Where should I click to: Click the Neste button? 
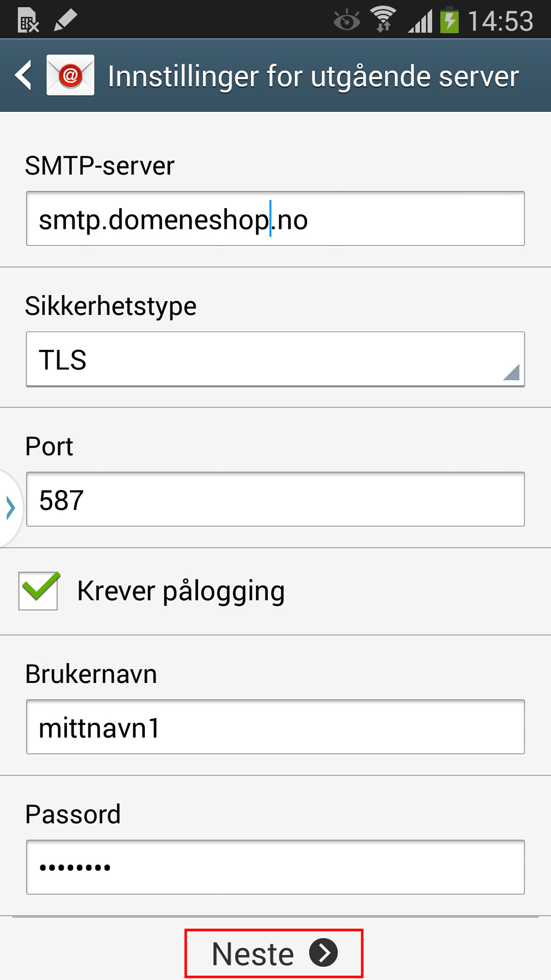coord(274,953)
